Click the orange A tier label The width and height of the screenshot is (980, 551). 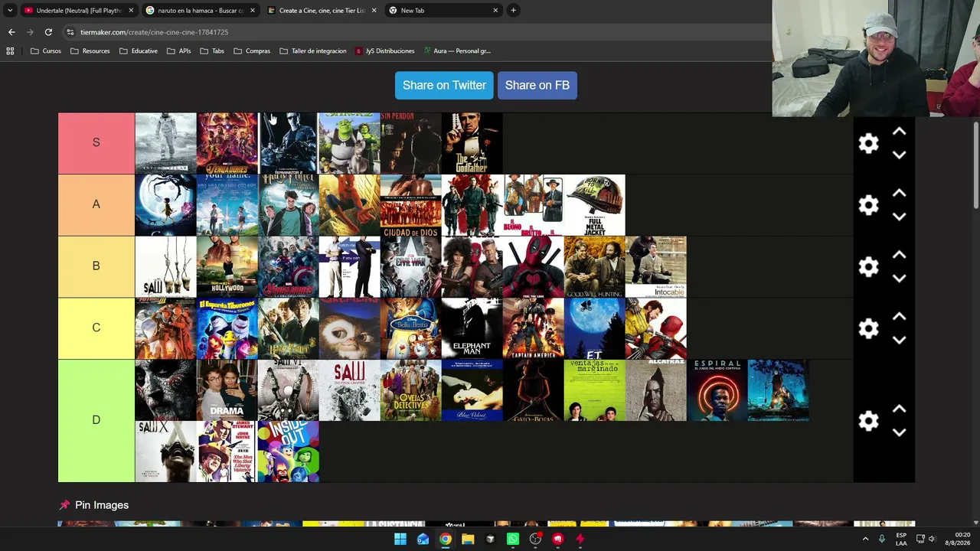click(96, 205)
